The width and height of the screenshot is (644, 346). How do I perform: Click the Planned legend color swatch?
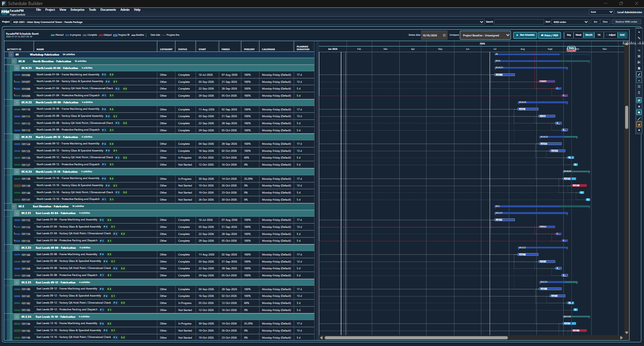coord(53,35)
